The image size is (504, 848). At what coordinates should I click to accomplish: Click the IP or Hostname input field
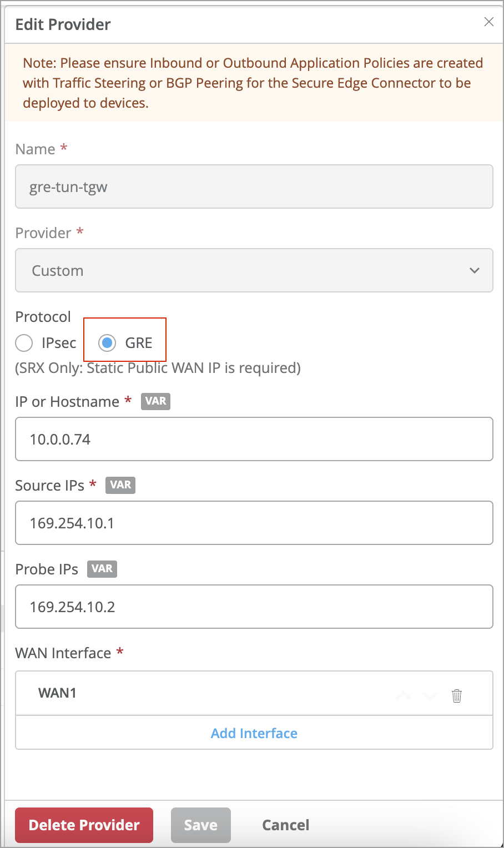pyautogui.click(x=254, y=439)
